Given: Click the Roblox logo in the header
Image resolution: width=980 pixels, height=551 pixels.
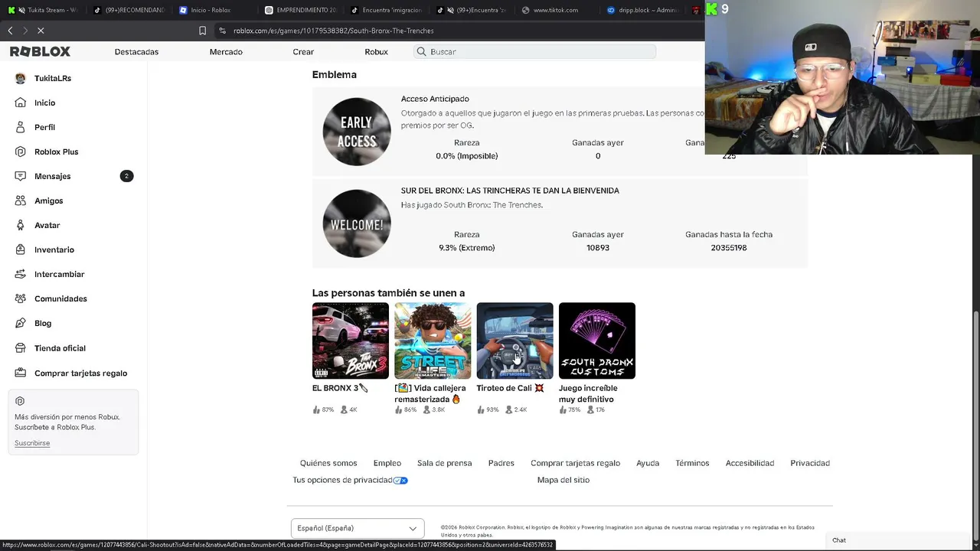Looking at the screenshot, I should coord(40,51).
